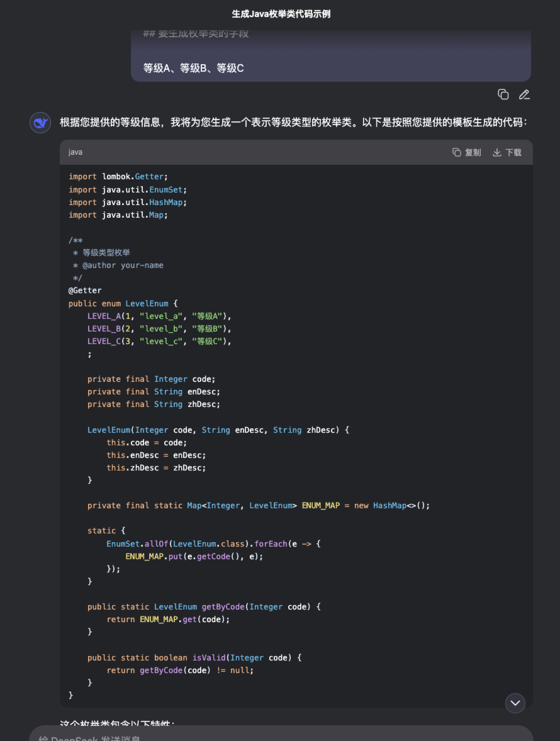560x741 pixels.
Task: Click private final String zhDesc; line
Action: [154, 404]
